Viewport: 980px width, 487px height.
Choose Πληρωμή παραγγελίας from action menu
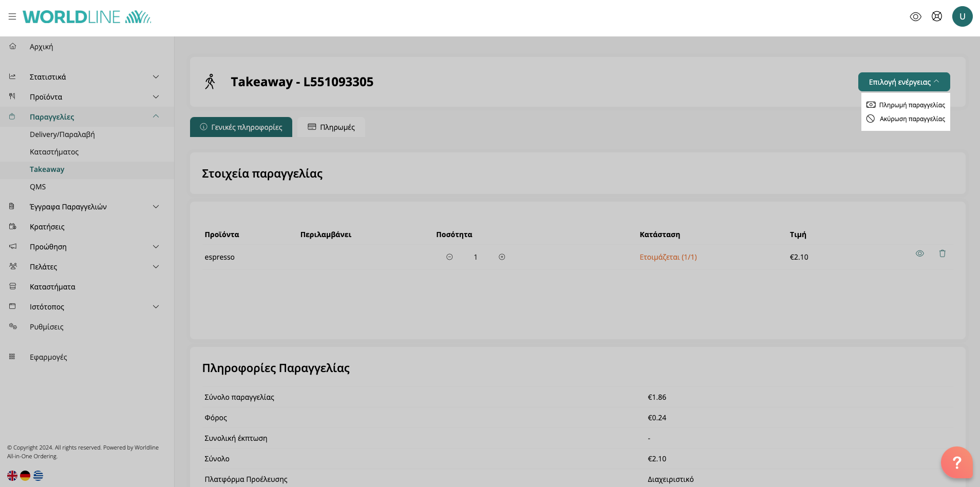pyautogui.click(x=906, y=105)
